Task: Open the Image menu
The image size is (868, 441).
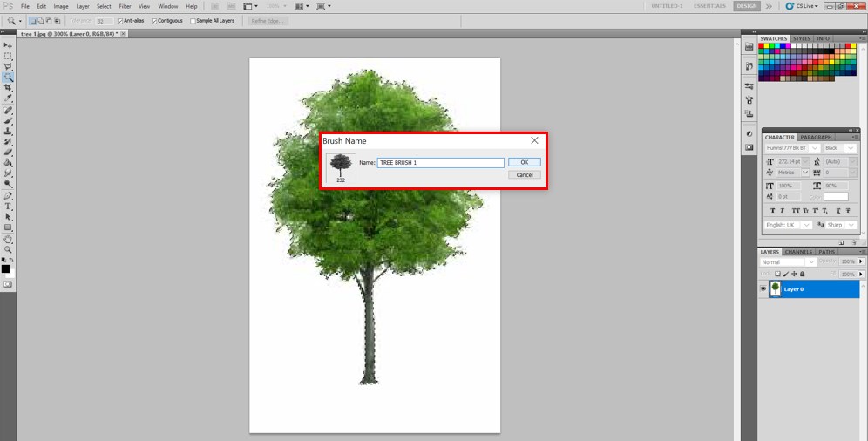Action: click(61, 7)
